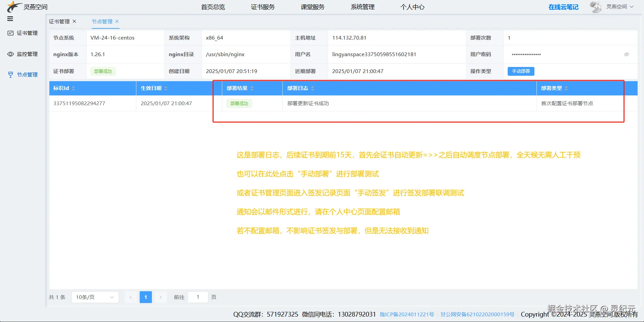Sort the 标识Id column using its sort arrows
The image size is (644, 322).
pyautogui.click(x=73, y=88)
